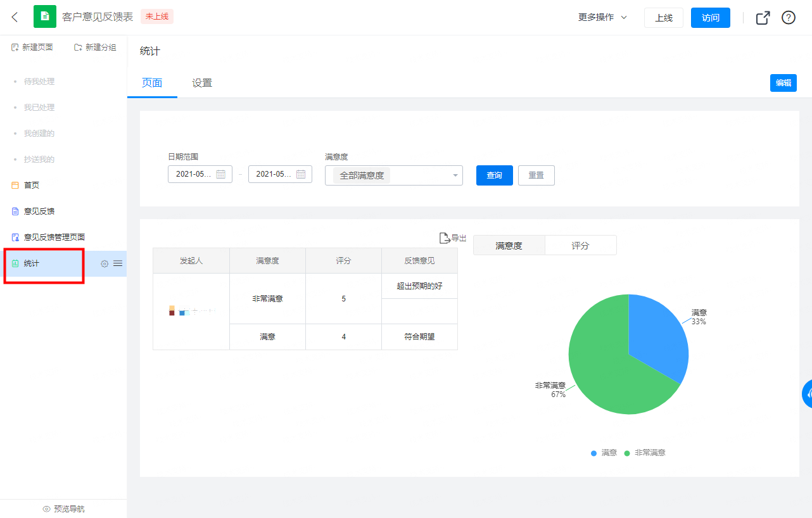Click the 新建页面 icon
The width and height of the screenshot is (812, 518).
pos(15,47)
